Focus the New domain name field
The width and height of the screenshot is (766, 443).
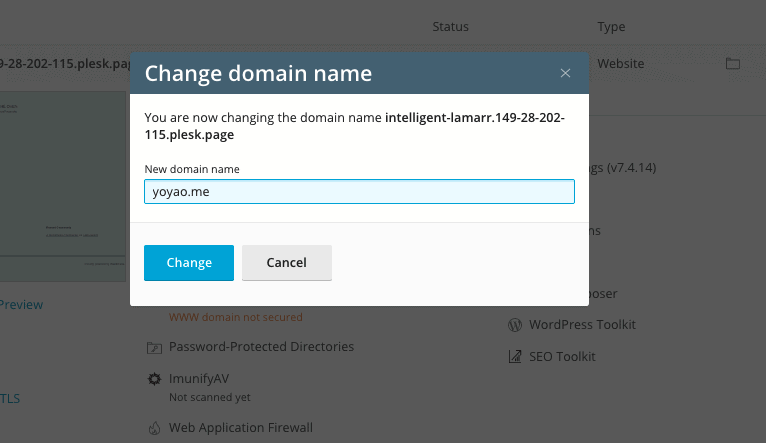(359, 191)
